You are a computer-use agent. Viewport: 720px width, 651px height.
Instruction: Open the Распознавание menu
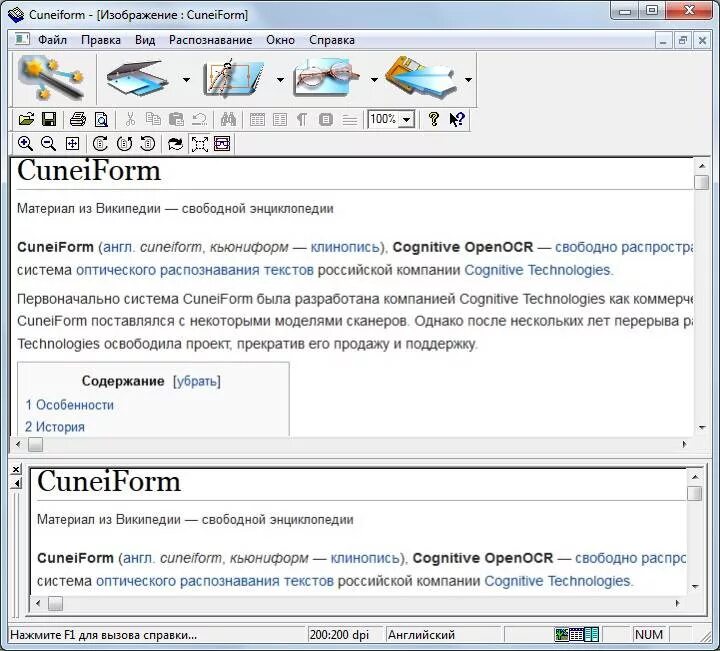[210, 40]
